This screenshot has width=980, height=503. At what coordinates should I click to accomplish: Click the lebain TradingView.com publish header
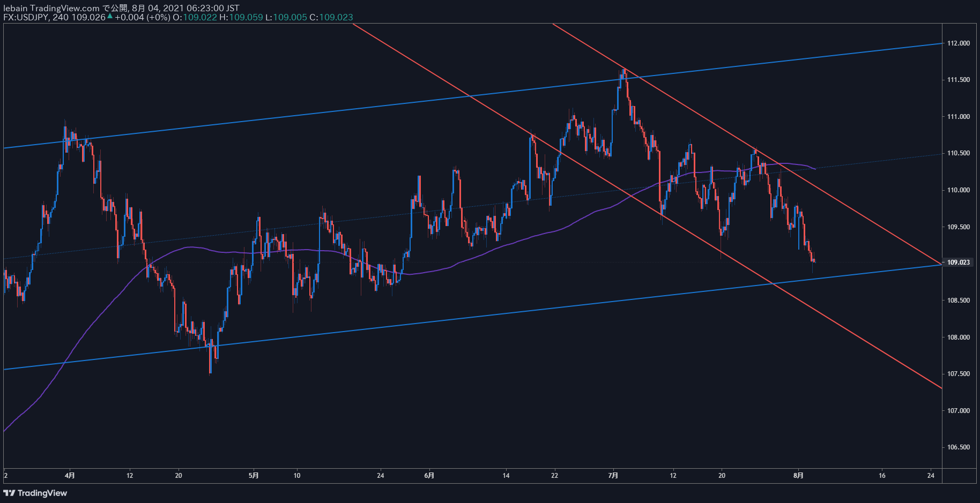[x=121, y=8]
